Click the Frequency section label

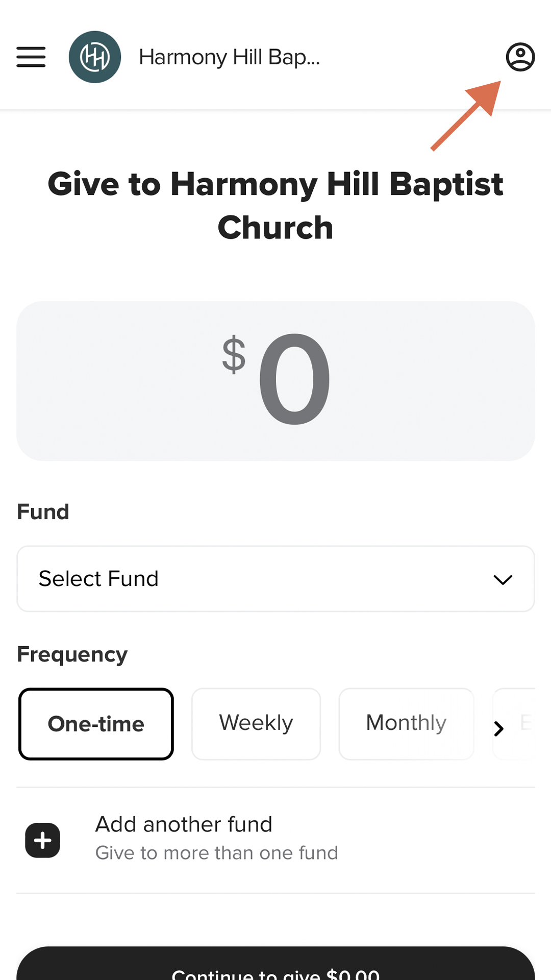pyautogui.click(x=72, y=654)
